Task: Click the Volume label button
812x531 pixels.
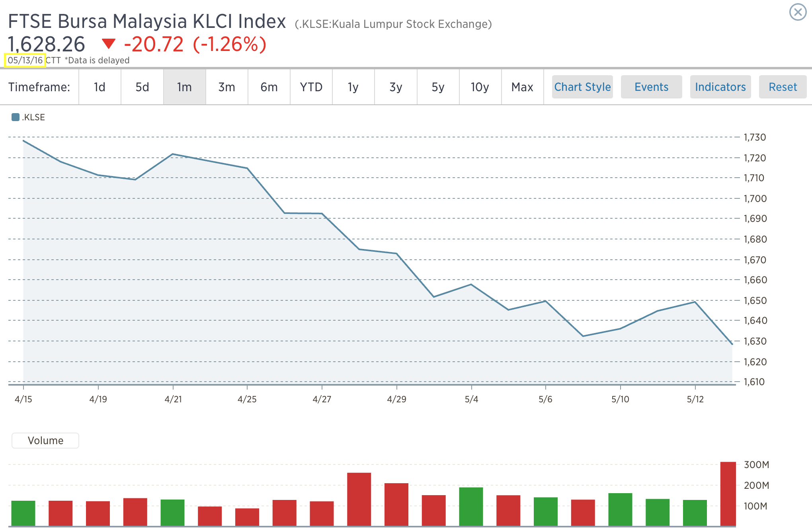Action: click(45, 441)
